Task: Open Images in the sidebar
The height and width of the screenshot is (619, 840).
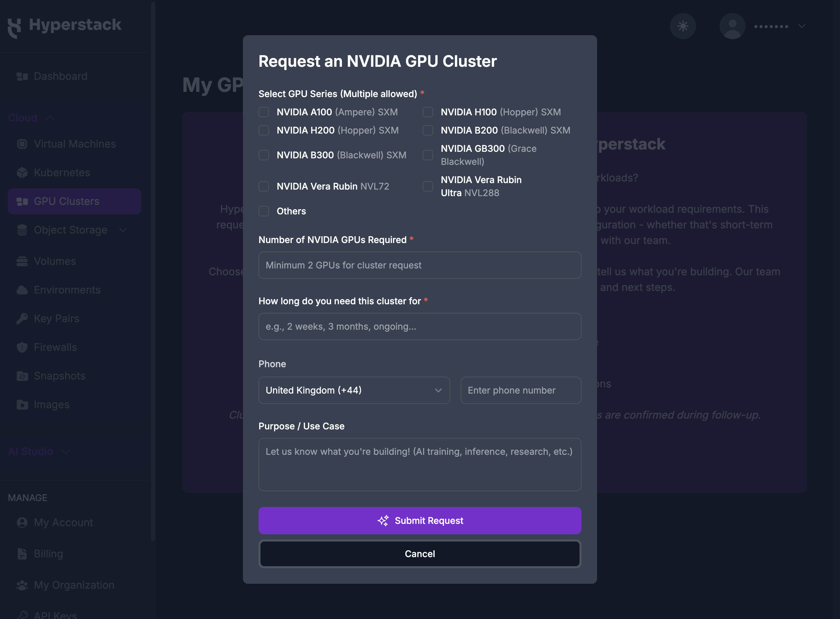Action: click(74, 405)
